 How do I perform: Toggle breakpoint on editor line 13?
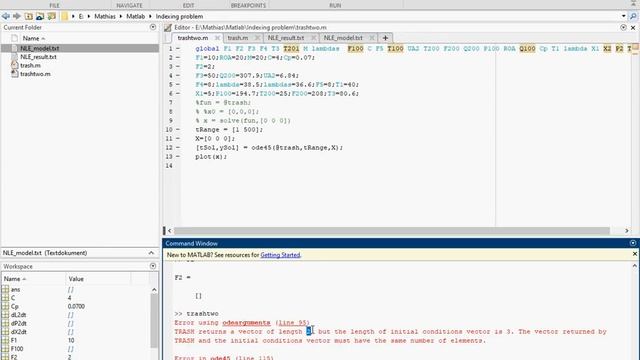178,156
